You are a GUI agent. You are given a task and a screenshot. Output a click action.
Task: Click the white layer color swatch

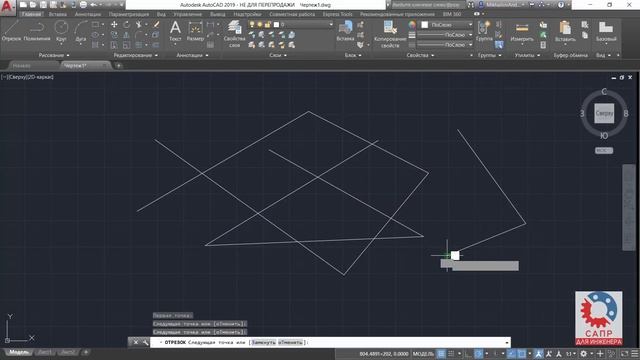click(x=276, y=24)
